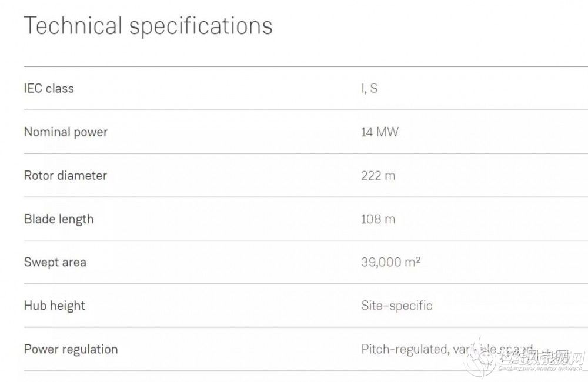Screen dimensions: 588x382
Task: Select the 'Swept area' label
Action: click(55, 262)
